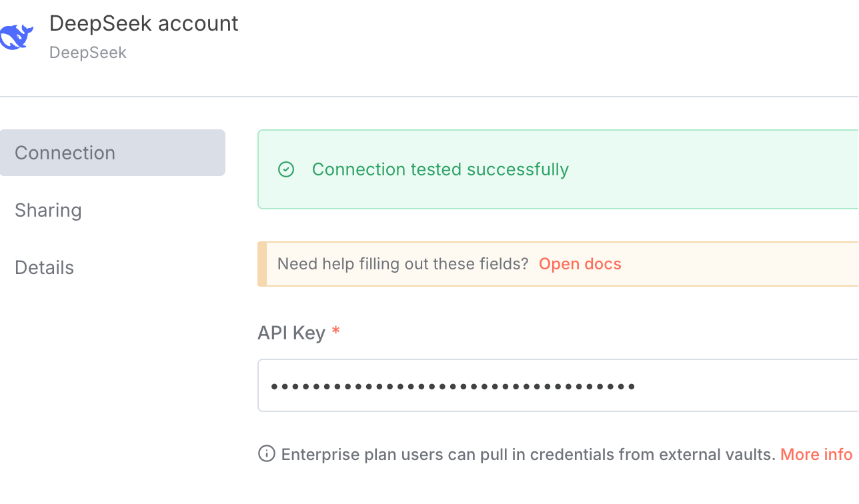
Task: Select the Connection tab in the sidebar
Action: [x=113, y=153]
